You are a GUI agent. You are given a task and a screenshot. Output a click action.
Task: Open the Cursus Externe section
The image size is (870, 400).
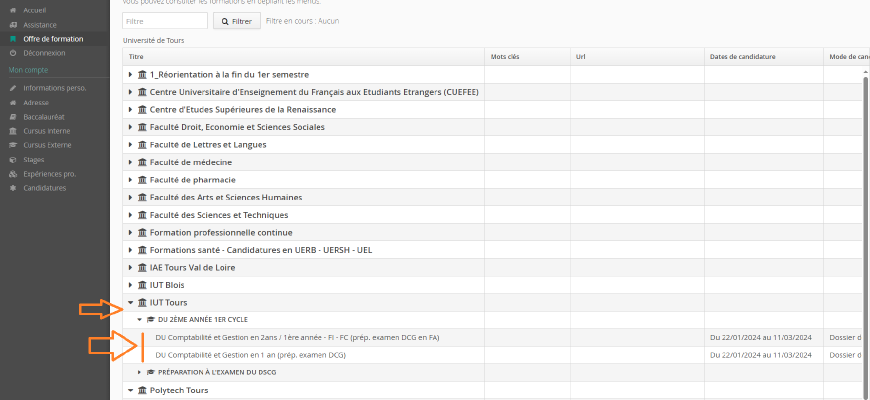coord(47,145)
